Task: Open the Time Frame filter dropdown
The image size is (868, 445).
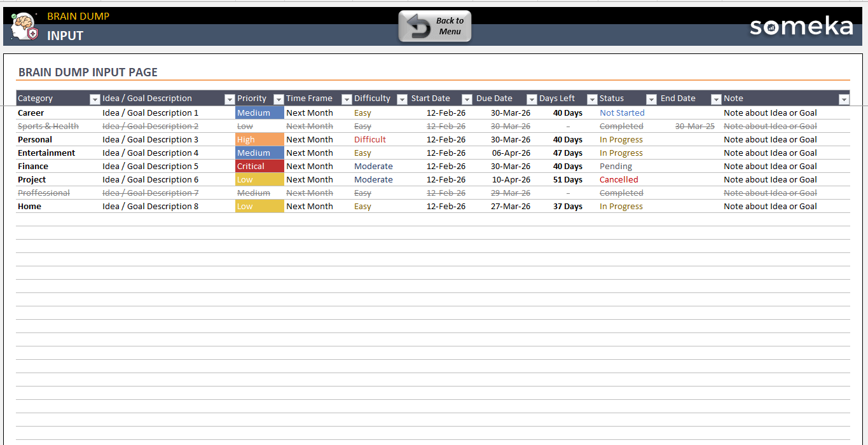Action: click(347, 99)
